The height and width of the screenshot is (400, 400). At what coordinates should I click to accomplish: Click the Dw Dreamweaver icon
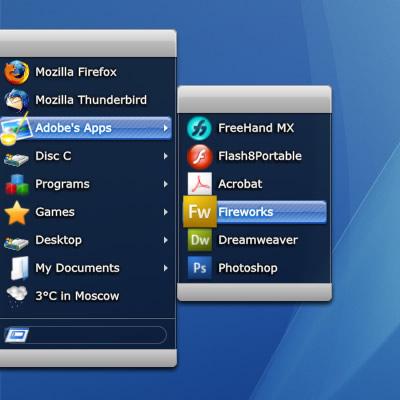(x=200, y=240)
